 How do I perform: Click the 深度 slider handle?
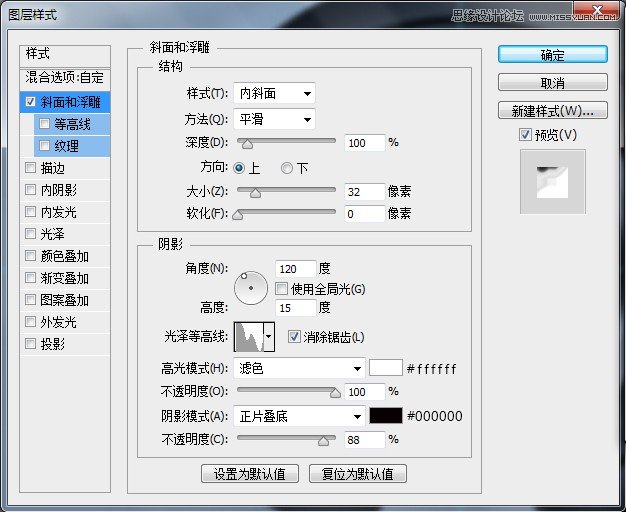click(248, 144)
